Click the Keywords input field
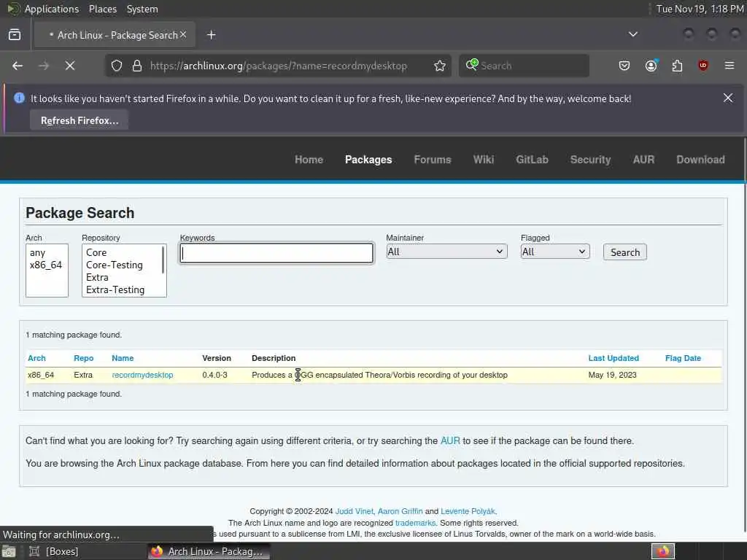Screen dimensions: 747x560 [x=276, y=253]
